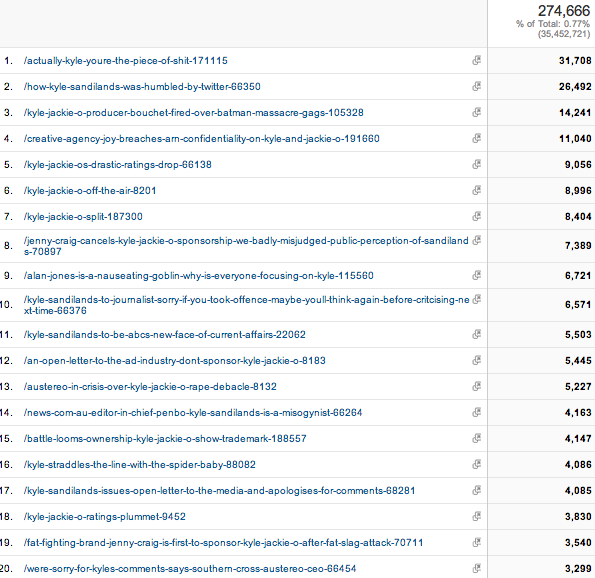Open the /kyle-jackie-o-off-the-air-8201 link
Screen dimensions: 595x578
click(90, 191)
